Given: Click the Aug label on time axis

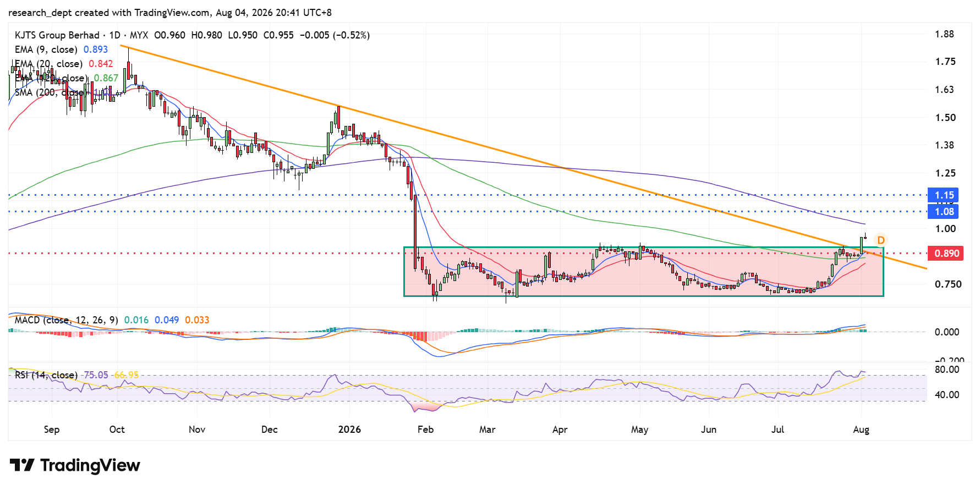Looking at the screenshot, I should 861,430.
